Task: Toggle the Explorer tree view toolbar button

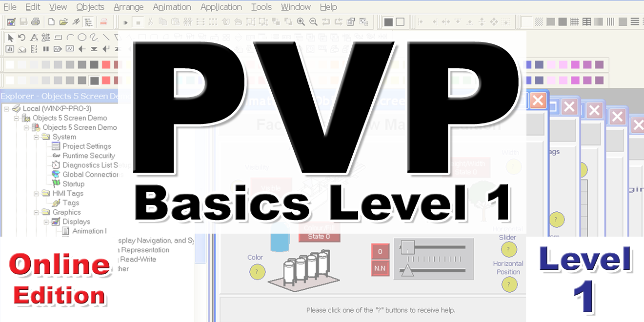Action: coord(88,22)
